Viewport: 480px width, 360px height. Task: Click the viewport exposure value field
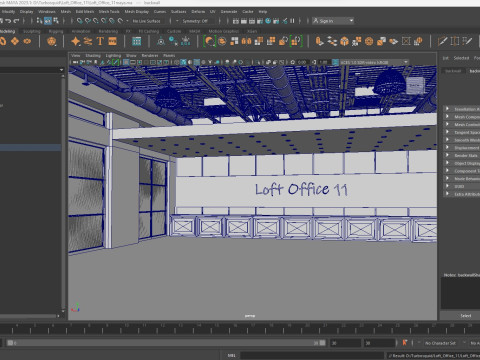pos(303,62)
